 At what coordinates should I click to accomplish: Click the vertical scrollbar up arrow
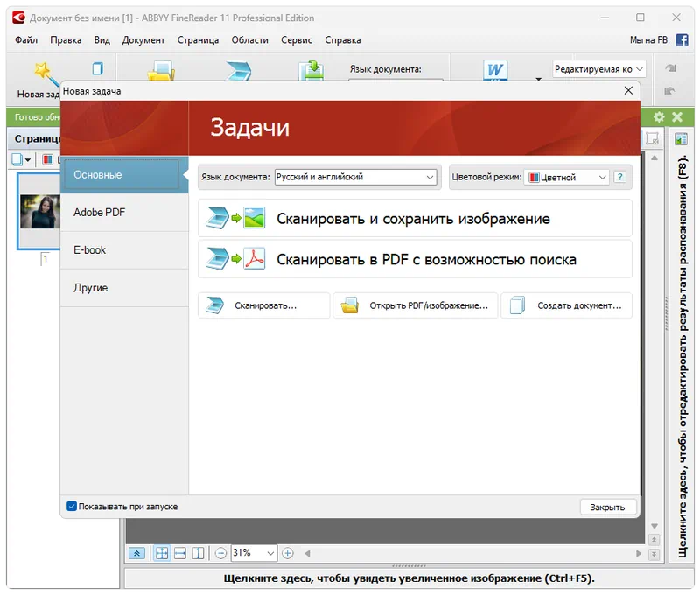[x=654, y=158]
